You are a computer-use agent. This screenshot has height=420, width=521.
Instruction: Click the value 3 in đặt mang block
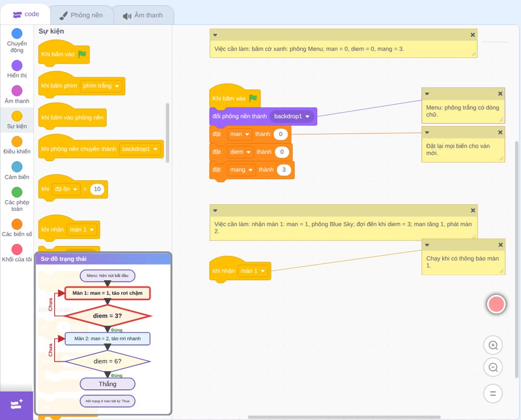284,170
